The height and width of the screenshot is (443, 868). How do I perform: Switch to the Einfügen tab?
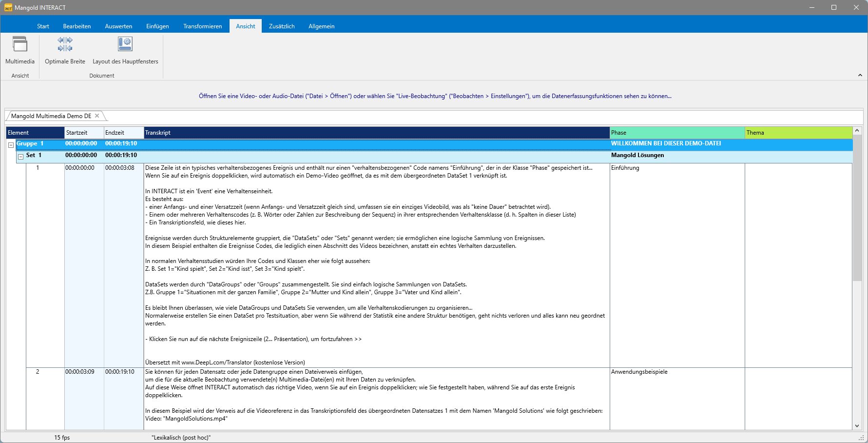click(157, 26)
